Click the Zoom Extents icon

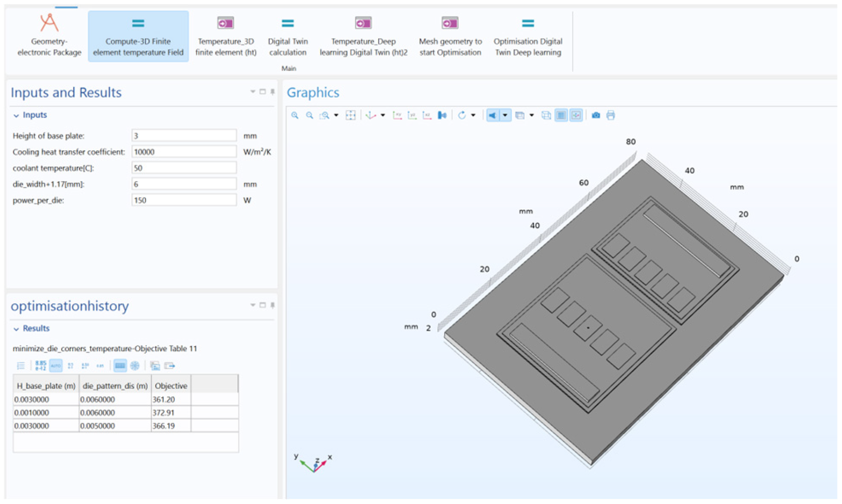(351, 115)
